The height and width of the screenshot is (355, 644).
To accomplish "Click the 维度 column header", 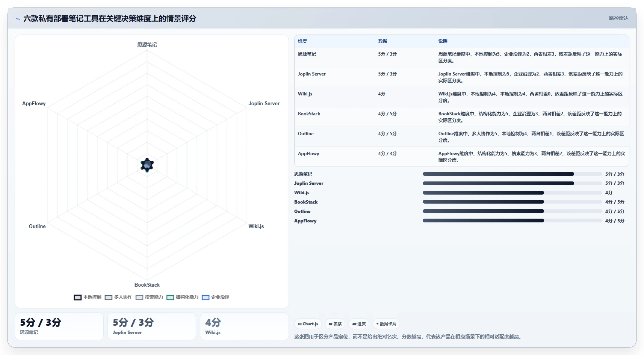I will [x=302, y=41].
